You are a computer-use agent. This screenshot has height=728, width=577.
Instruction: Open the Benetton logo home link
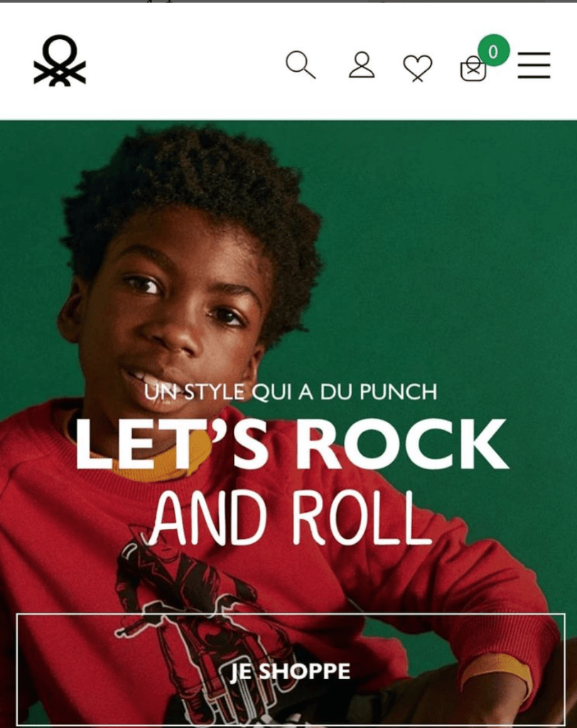click(60, 61)
